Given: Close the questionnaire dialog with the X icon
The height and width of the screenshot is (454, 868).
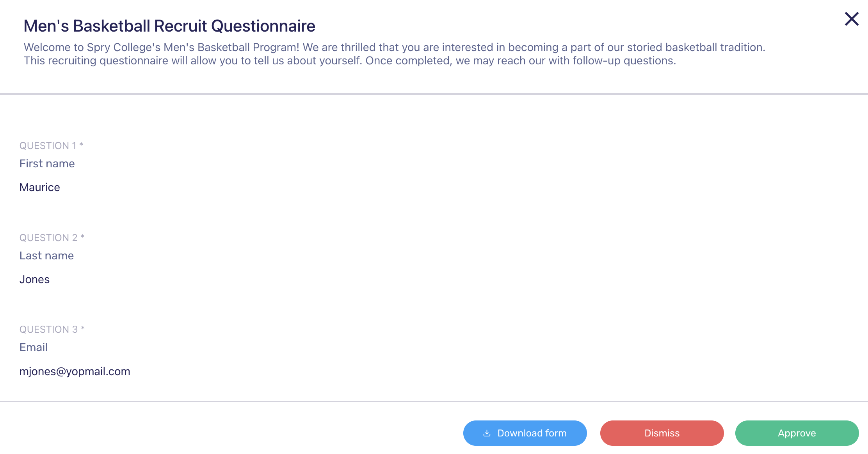Looking at the screenshot, I should (852, 19).
